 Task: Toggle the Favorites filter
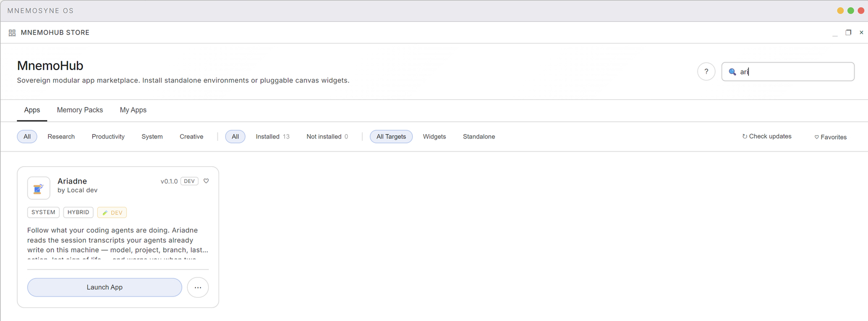[x=831, y=137]
